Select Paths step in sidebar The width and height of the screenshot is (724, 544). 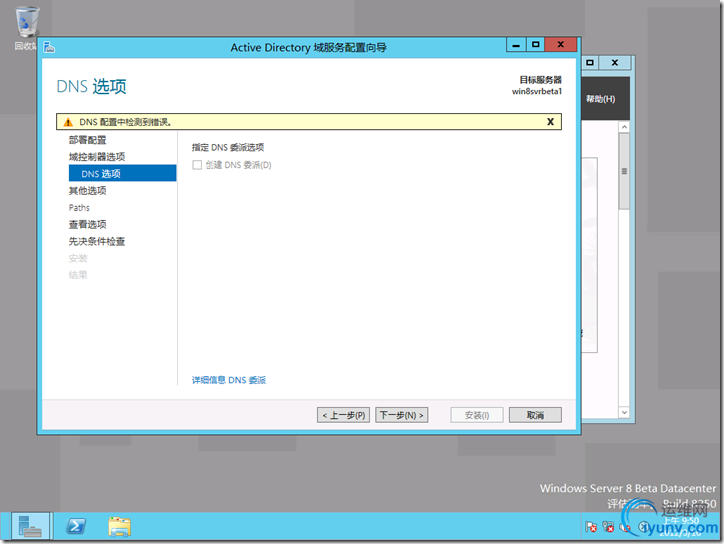click(x=79, y=208)
